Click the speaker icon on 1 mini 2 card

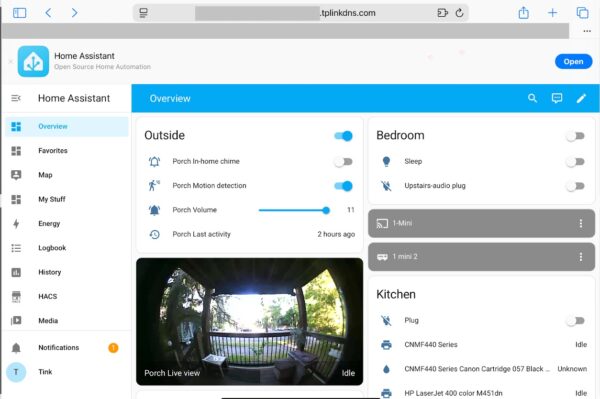point(382,257)
